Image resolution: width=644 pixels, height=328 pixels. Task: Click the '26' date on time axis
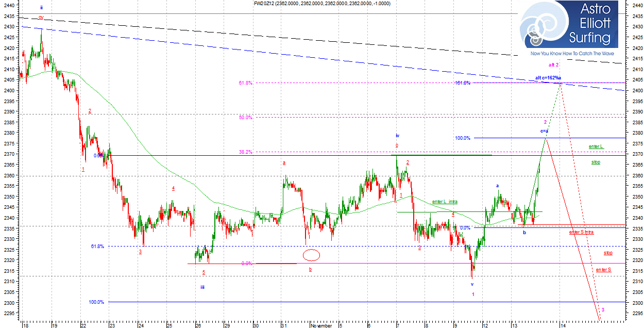[198, 325]
